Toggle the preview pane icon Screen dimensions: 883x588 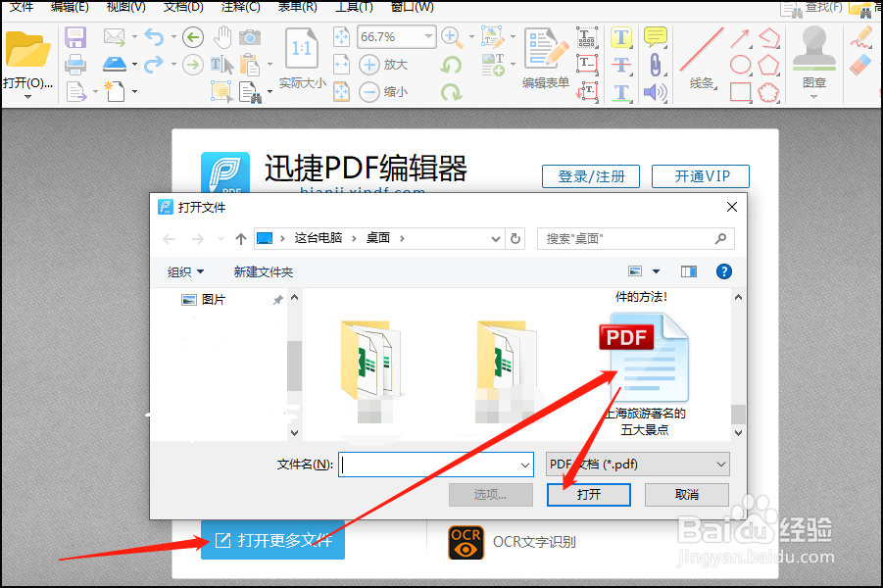[x=689, y=271]
